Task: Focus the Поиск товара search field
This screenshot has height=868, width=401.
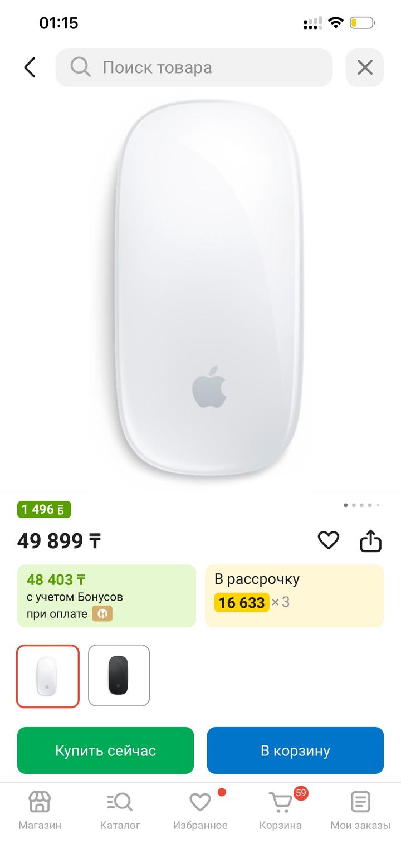Action: (206, 67)
